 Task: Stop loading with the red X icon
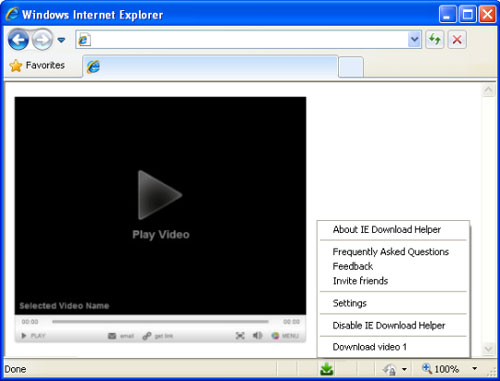pyautogui.click(x=457, y=40)
